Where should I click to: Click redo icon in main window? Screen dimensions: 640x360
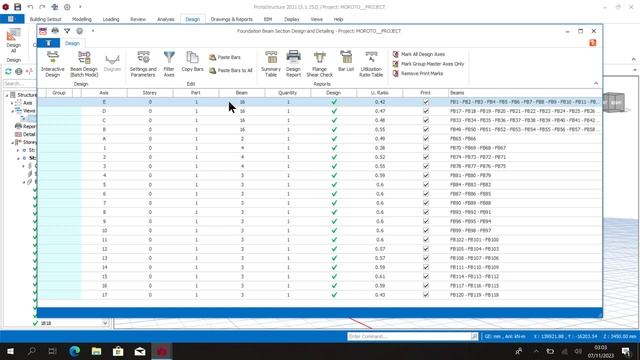tap(42, 7)
